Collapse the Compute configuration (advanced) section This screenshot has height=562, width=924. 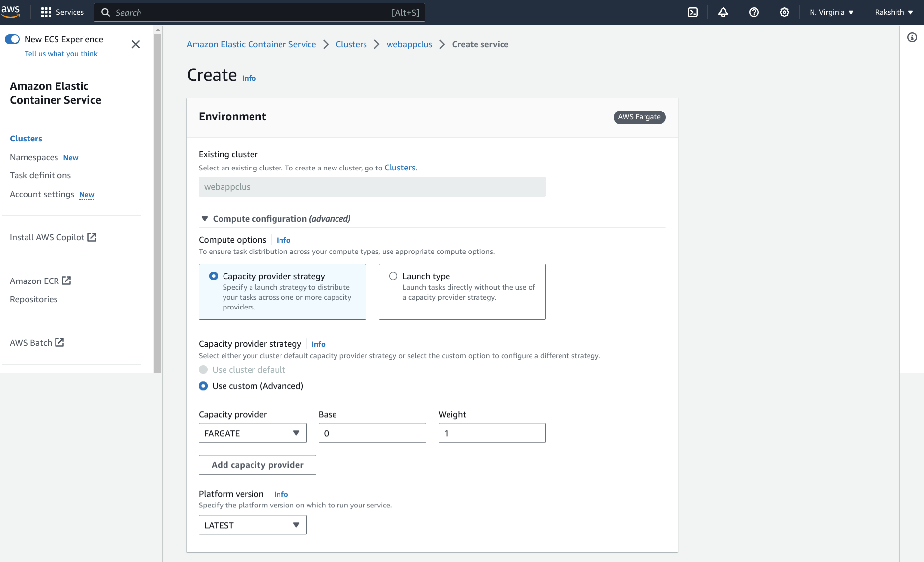click(x=205, y=219)
